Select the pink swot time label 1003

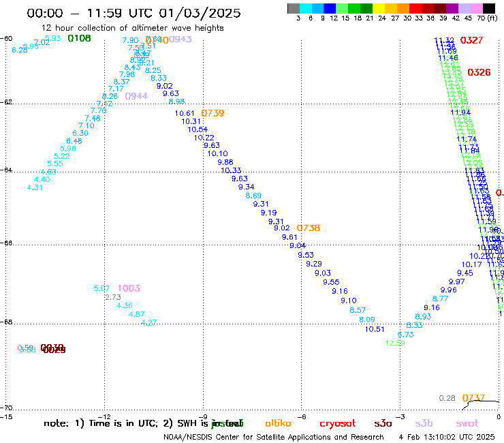[129, 288]
